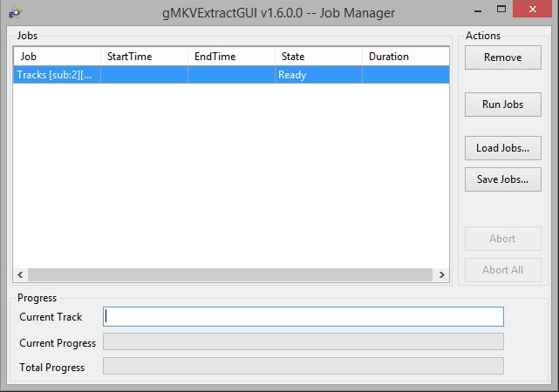Screen dimensions: 559x392
Task: Save the job list with Save Jobs
Action: pyautogui.click(x=502, y=179)
